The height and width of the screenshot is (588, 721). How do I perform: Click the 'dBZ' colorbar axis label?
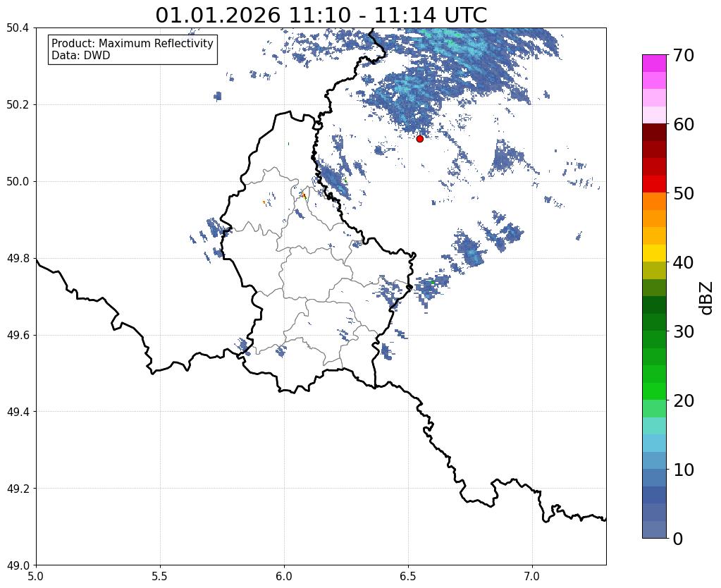pyautogui.click(x=707, y=298)
